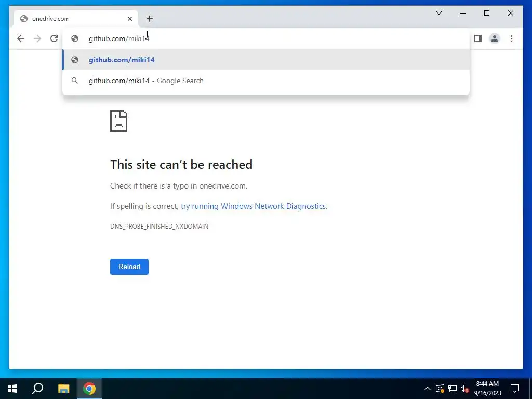Open File Explorer from taskbar
The height and width of the screenshot is (399, 532).
point(63,389)
